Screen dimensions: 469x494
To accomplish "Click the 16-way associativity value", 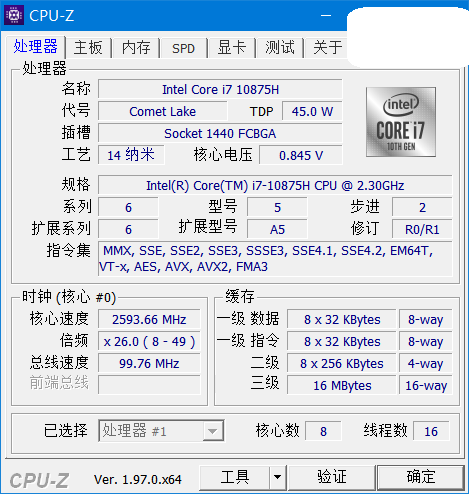I will click(426, 385).
